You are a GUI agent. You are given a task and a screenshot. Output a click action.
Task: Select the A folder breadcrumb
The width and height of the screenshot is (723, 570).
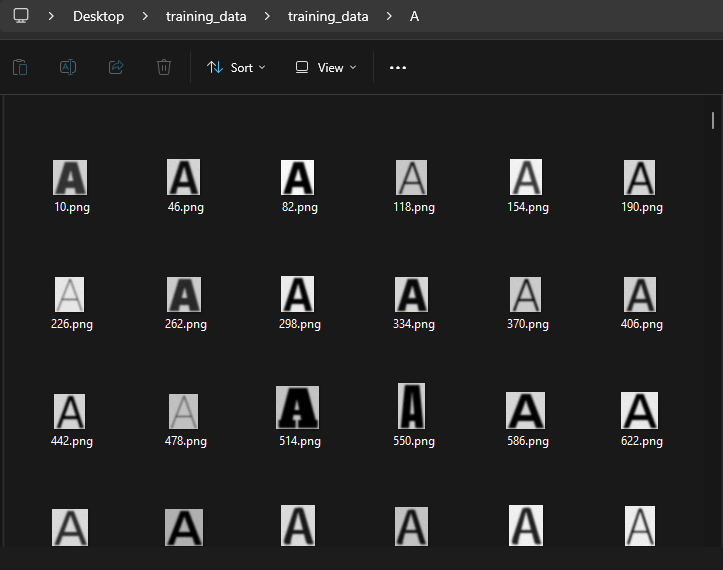(414, 16)
